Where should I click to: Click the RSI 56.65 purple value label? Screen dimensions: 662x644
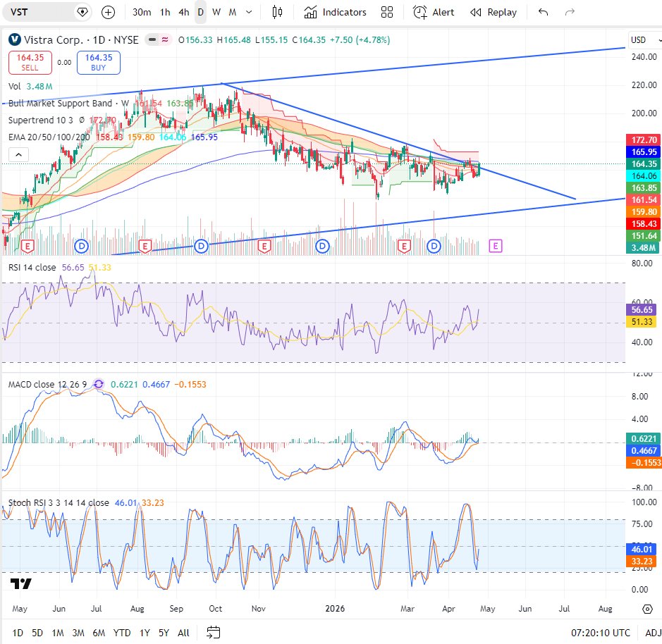coord(642,310)
